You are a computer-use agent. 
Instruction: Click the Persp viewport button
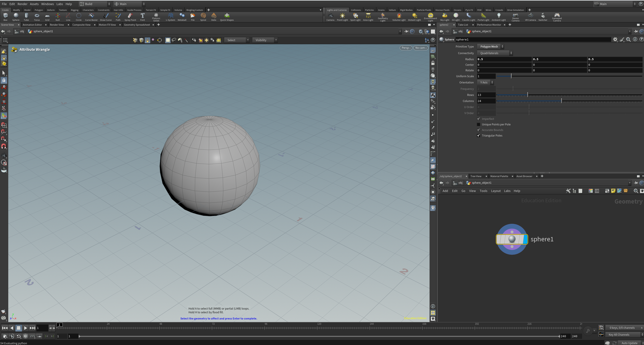(406, 48)
